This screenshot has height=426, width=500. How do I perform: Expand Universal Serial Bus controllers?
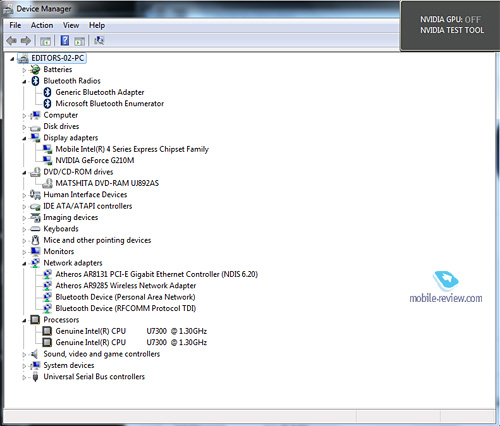point(24,377)
